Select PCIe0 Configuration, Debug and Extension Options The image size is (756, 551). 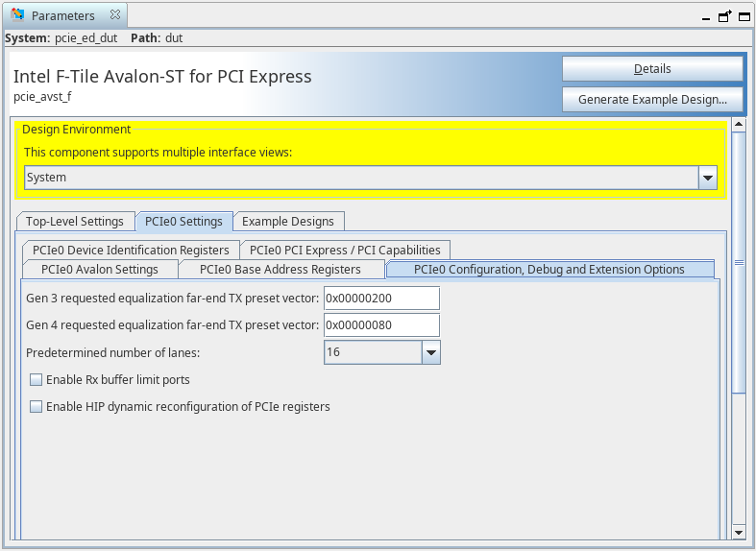(549, 269)
